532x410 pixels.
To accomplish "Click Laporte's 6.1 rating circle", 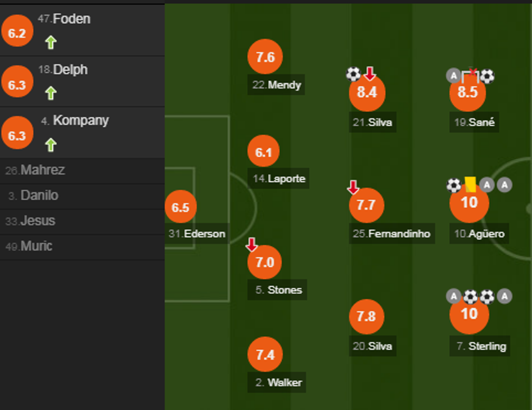I will point(263,152).
